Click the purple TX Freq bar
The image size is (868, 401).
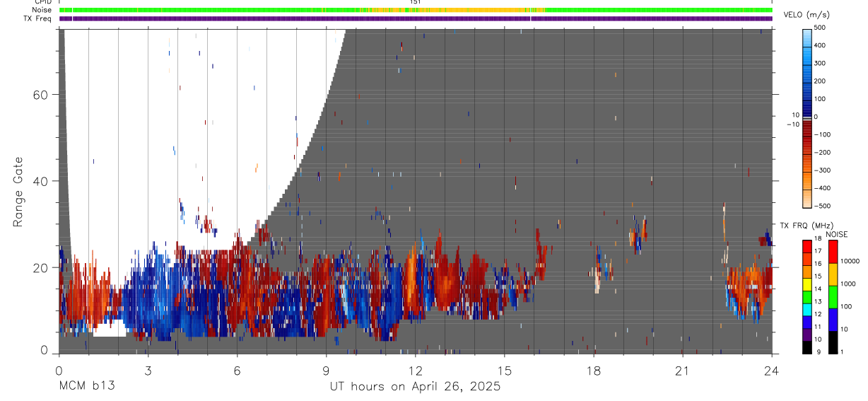click(x=416, y=18)
